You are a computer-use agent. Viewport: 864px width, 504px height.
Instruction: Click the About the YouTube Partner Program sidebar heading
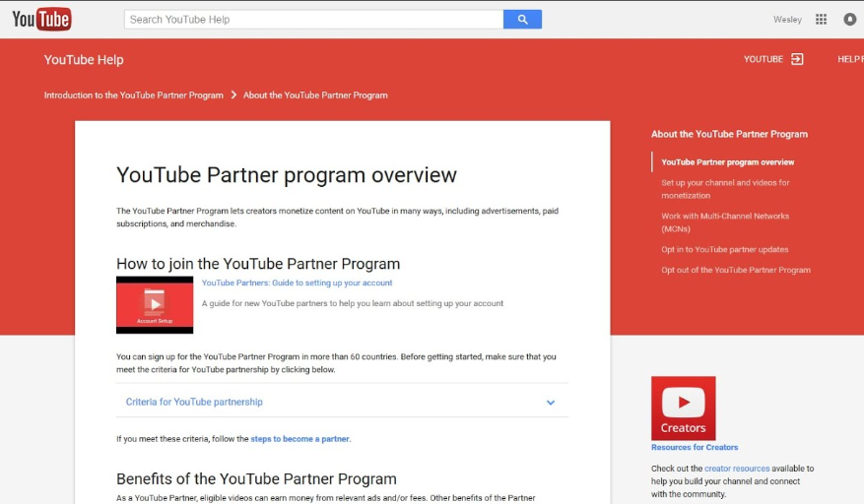pyautogui.click(x=729, y=134)
